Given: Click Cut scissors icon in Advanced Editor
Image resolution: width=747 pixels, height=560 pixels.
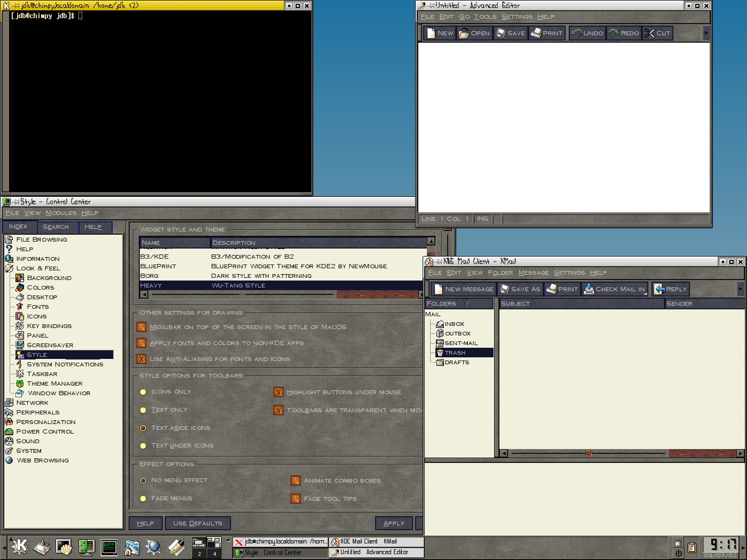Looking at the screenshot, I should coord(649,33).
